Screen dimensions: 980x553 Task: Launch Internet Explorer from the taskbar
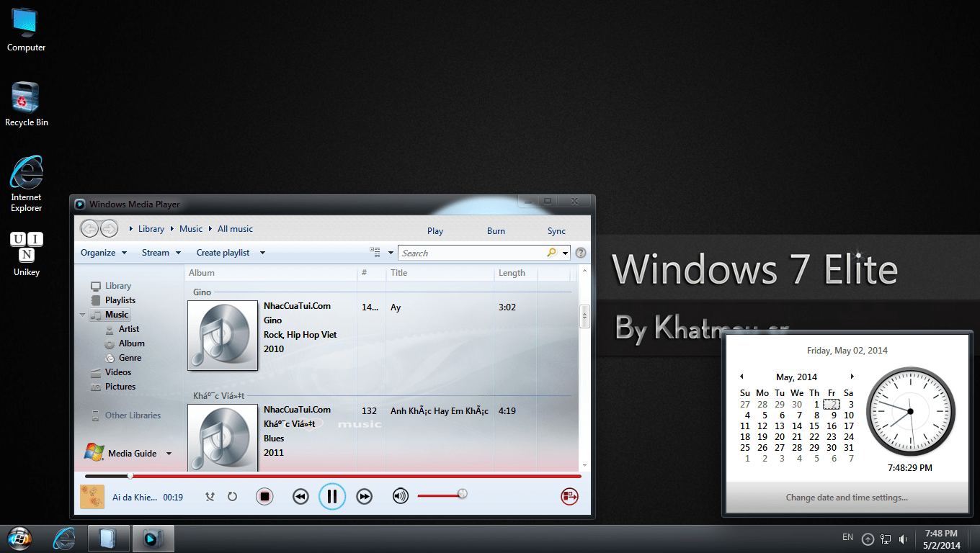click(66, 539)
